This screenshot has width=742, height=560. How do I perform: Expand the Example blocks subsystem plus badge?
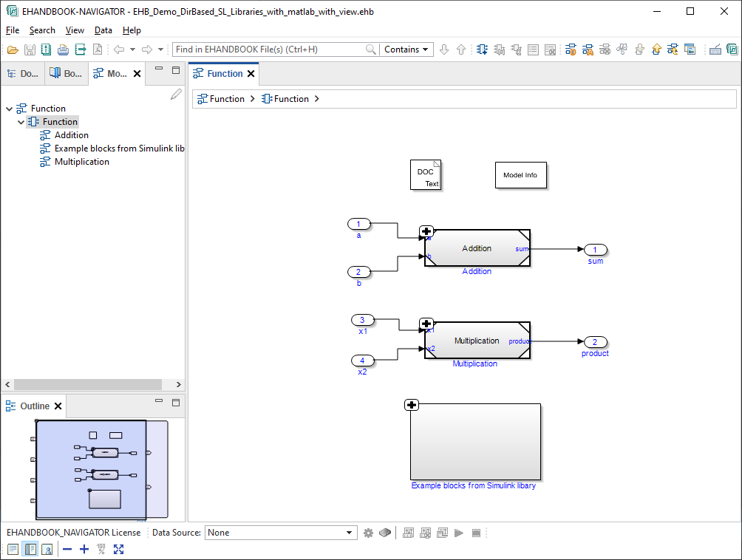412,405
